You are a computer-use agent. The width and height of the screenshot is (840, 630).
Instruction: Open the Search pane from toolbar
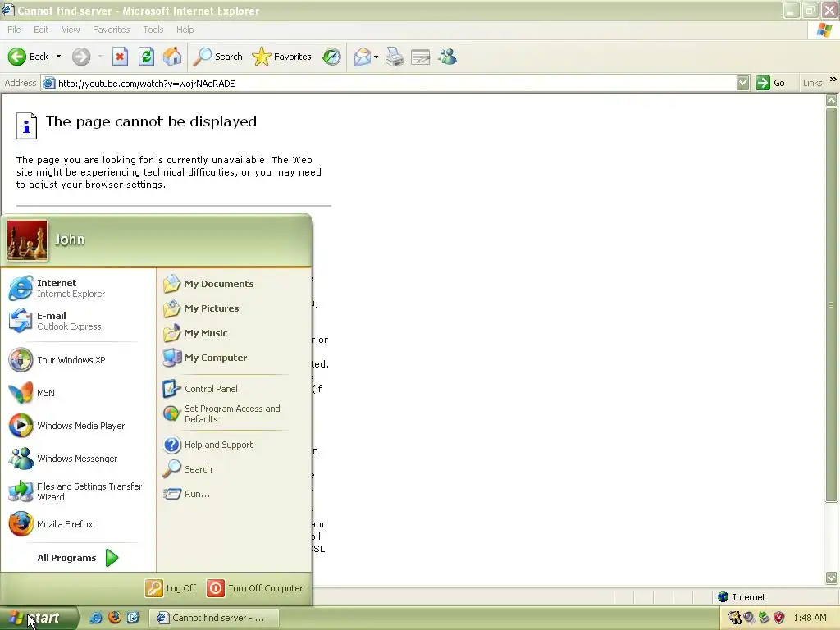point(218,57)
